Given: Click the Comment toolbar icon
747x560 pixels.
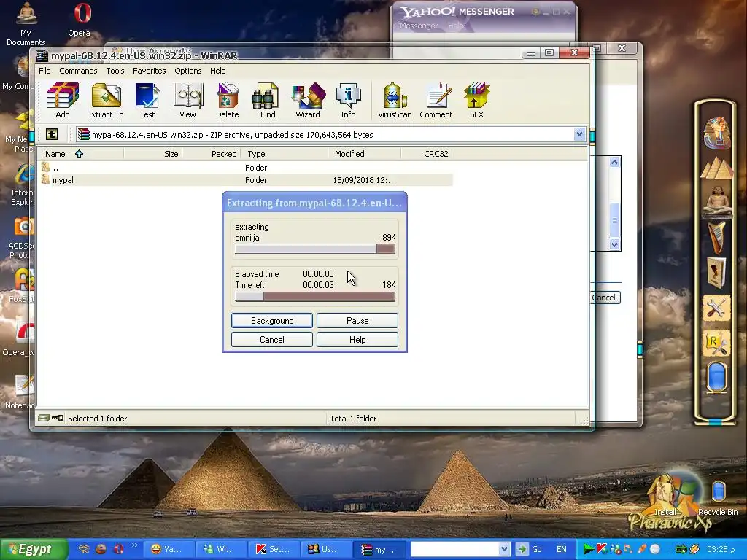Looking at the screenshot, I should [x=436, y=100].
